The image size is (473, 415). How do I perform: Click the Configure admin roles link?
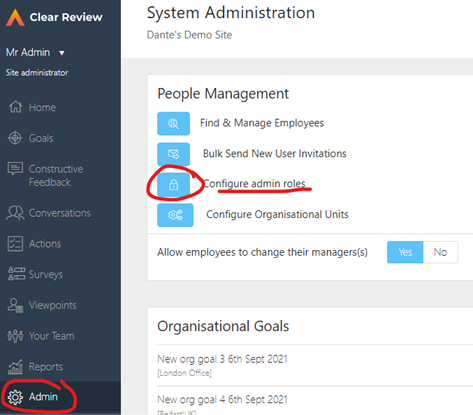(x=254, y=184)
